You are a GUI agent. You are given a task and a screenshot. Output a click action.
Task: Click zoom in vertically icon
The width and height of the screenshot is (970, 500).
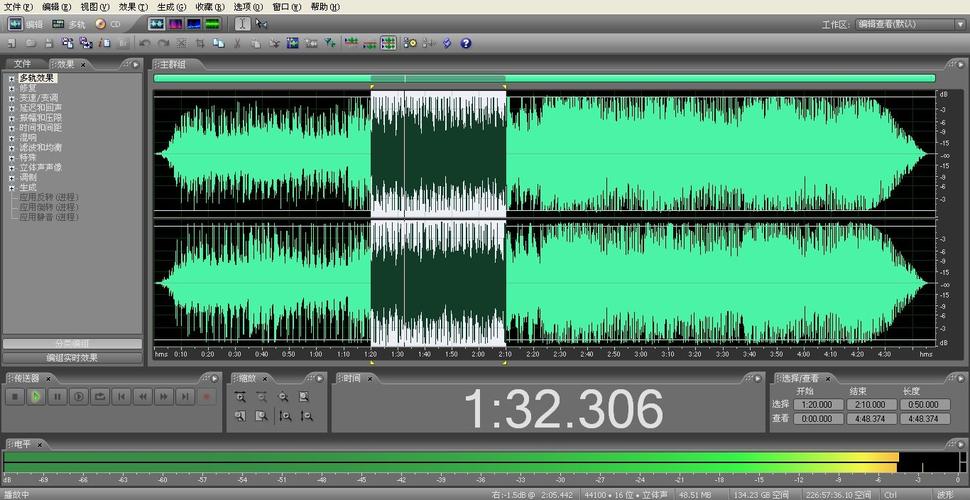[x=285, y=416]
